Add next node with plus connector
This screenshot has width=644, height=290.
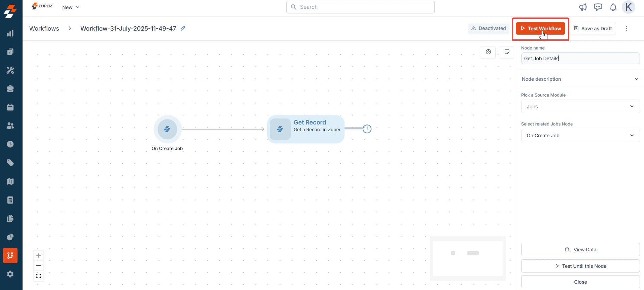(x=367, y=129)
